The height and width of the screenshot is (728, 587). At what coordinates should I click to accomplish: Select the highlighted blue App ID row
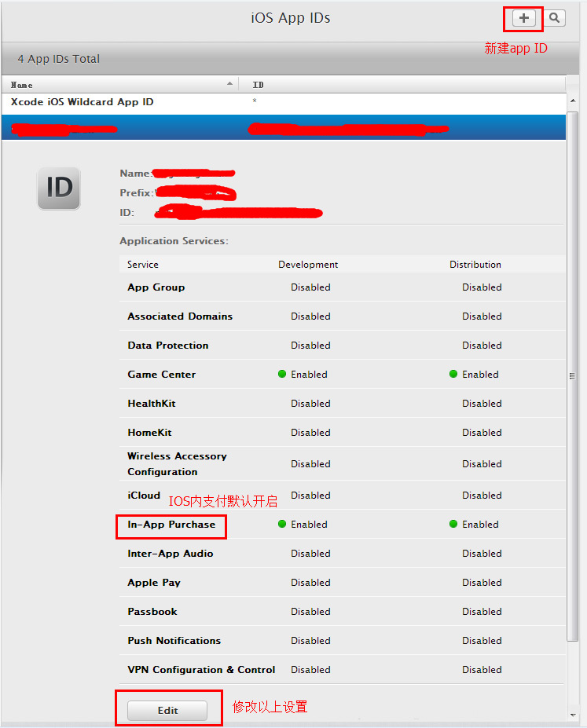point(283,127)
